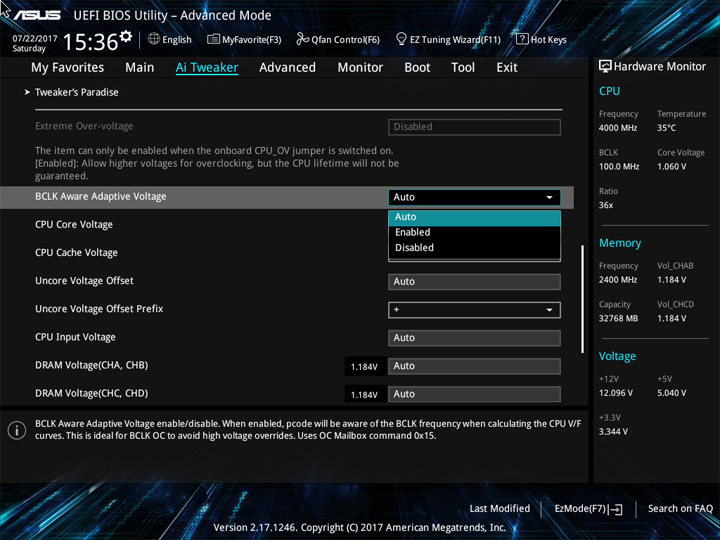
Task: Click the DRAM Voltage(CHC, CHD) Auto field
Action: click(x=474, y=394)
